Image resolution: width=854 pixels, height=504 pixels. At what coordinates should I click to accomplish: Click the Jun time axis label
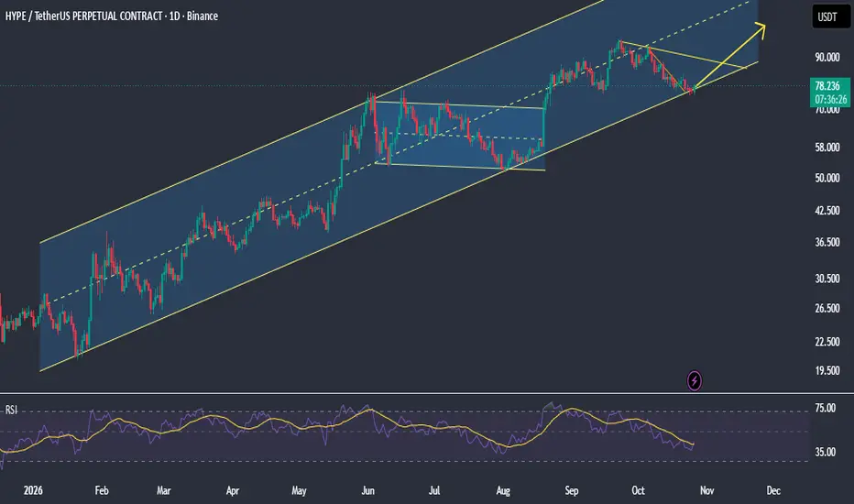(x=368, y=490)
